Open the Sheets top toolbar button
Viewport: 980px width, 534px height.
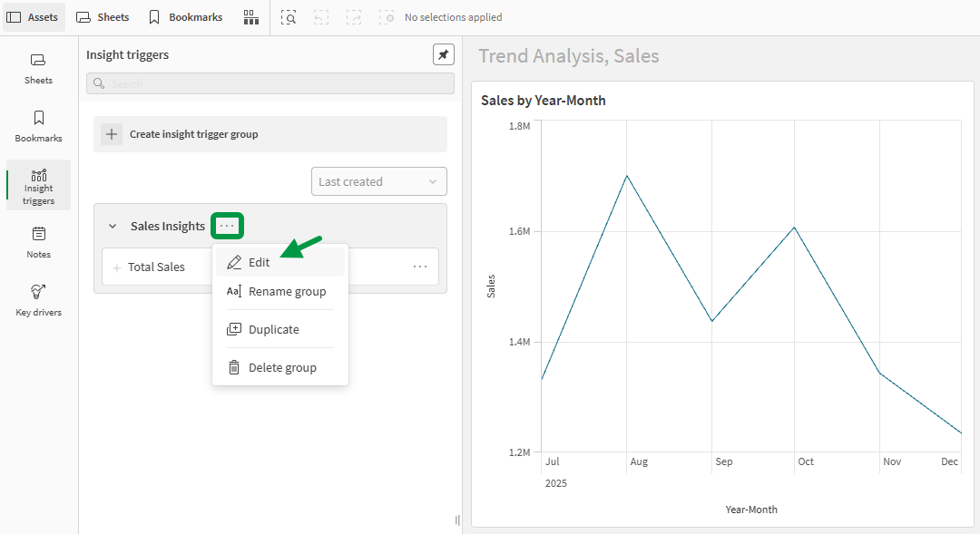click(x=103, y=17)
